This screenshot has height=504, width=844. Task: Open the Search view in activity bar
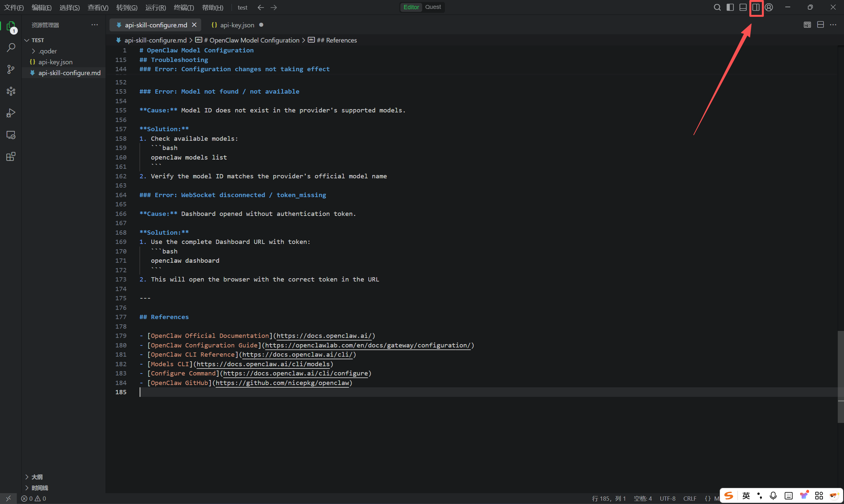11,47
